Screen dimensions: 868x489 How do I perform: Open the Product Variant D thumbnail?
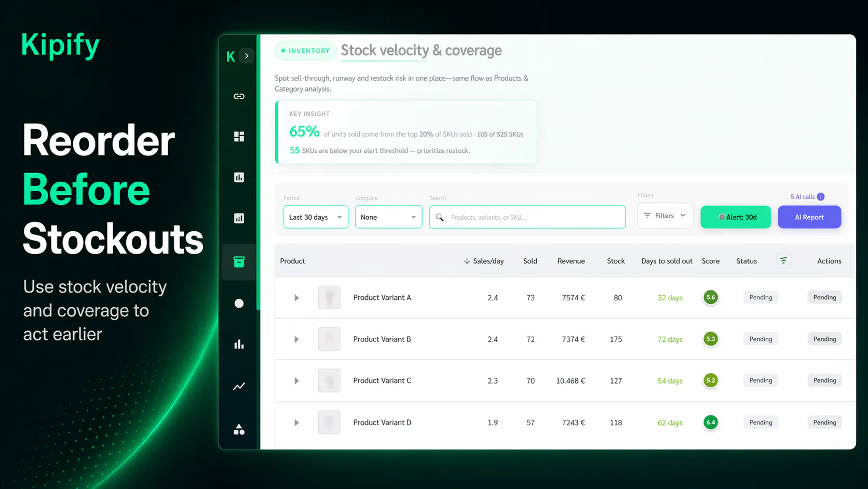[x=329, y=422]
